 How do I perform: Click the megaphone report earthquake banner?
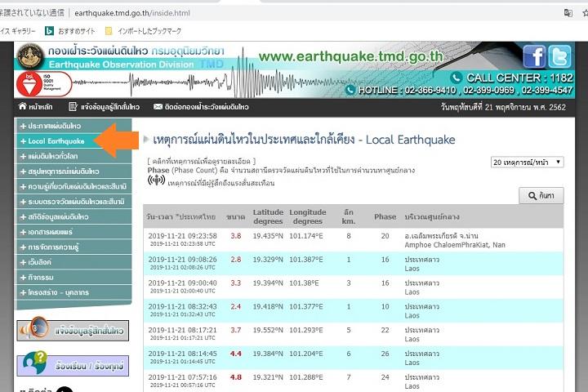(72, 330)
